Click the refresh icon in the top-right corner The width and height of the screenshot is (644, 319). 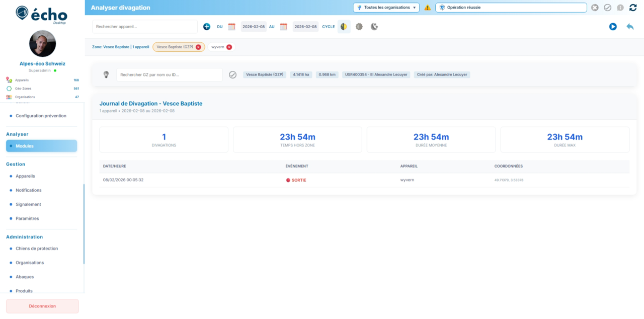(632, 8)
